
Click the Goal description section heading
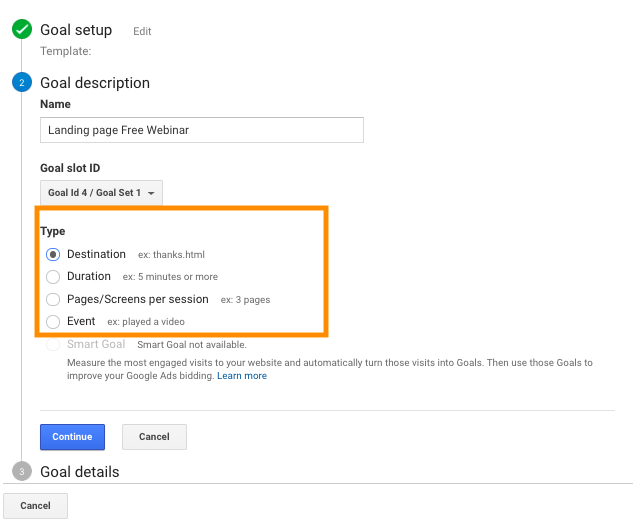pos(95,83)
